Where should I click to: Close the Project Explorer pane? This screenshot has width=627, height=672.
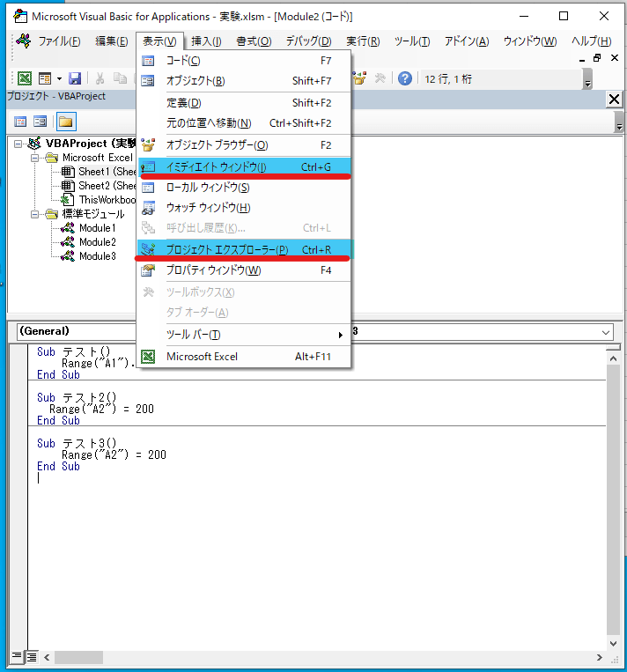point(614,100)
